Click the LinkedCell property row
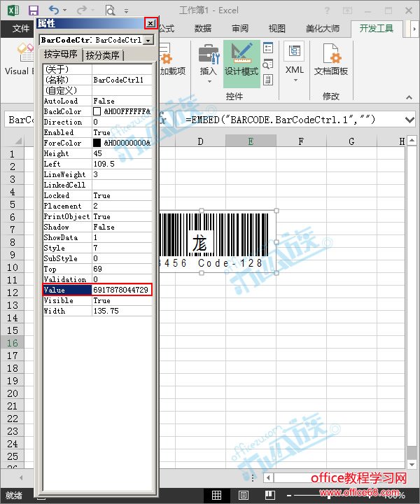 tap(97, 185)
